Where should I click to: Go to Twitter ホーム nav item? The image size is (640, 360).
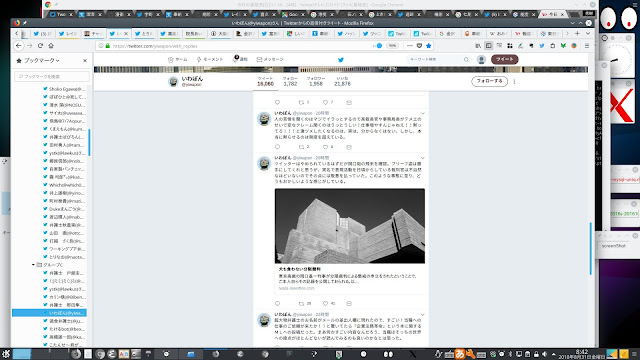(x=178, y=60)
